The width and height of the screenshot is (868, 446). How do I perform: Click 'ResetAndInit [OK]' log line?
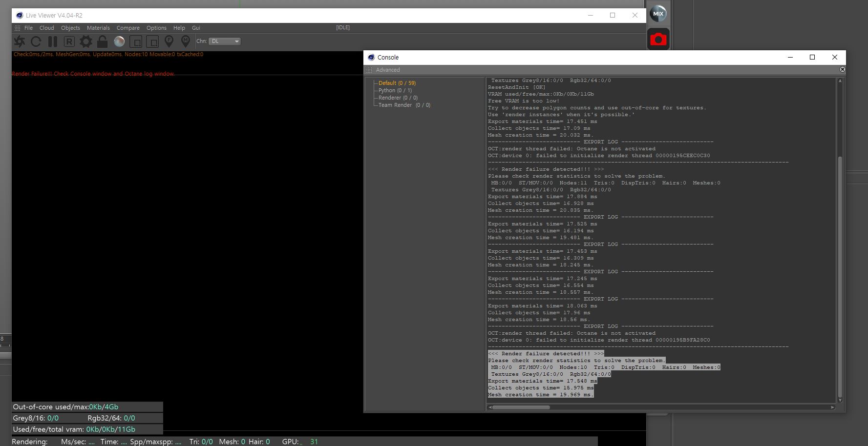click(517, 87)
